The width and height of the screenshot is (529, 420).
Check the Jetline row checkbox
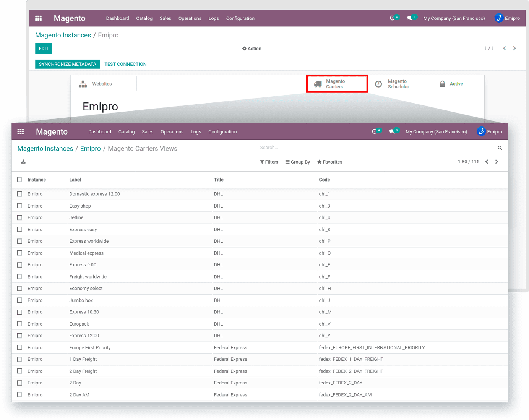tap(20, 217)
